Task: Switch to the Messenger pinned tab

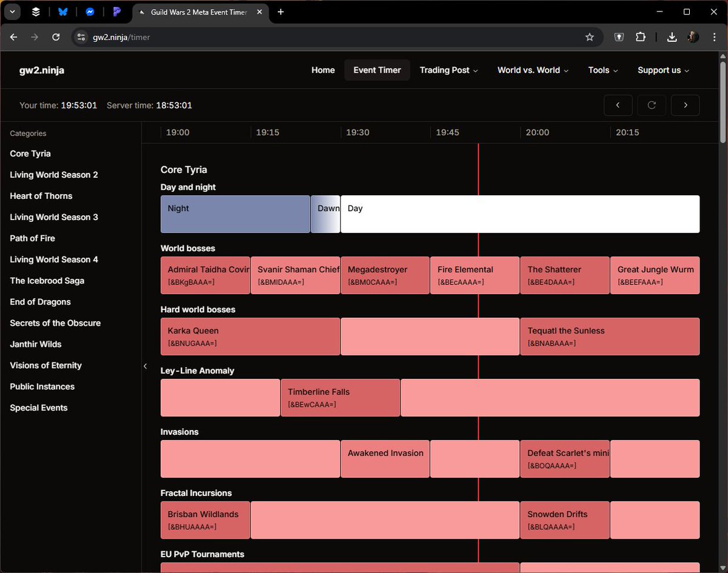Action: point(90,12)
